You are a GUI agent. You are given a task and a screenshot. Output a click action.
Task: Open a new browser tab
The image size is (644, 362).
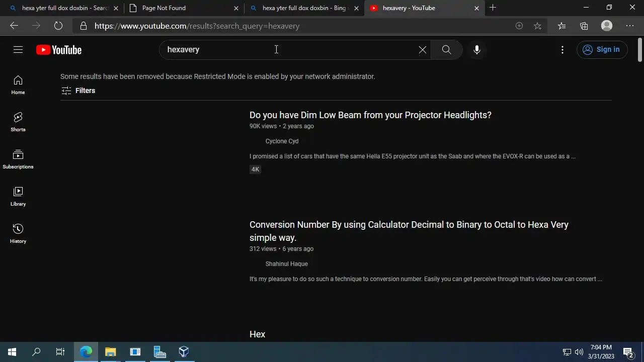(x=493, y=8)
